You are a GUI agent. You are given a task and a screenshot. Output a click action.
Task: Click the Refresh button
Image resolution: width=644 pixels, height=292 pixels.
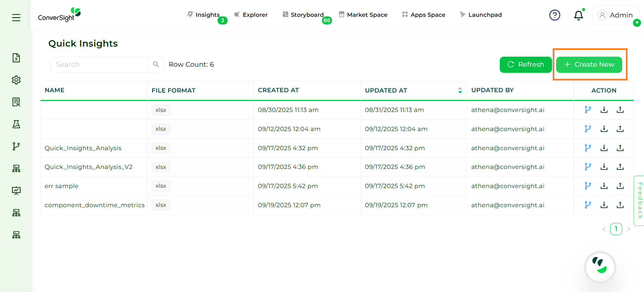click(x=525, y=64)
